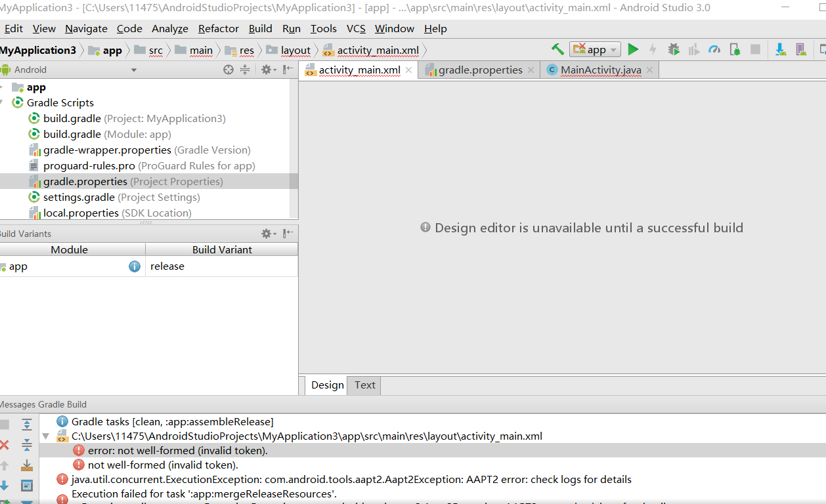The height and width of the screenshot is (504, 826).
Task: Close the activity_main.xml tab
Action: coord(408,70)
